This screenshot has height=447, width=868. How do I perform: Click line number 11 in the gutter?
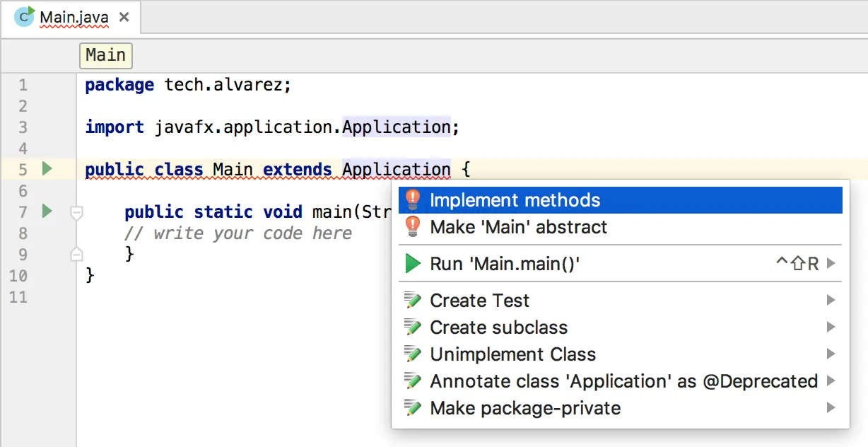tap(19, 297)
